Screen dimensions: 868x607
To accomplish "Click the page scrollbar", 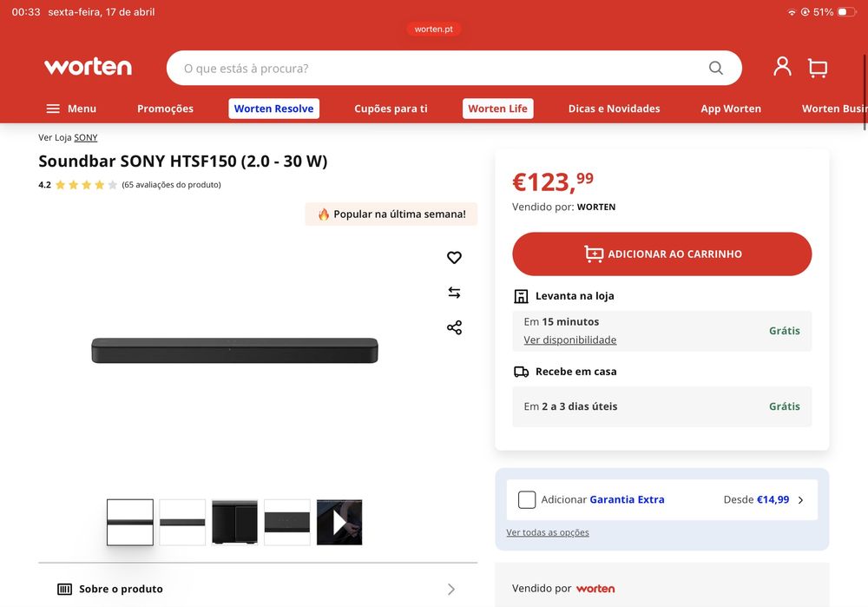I will (865, 93).
